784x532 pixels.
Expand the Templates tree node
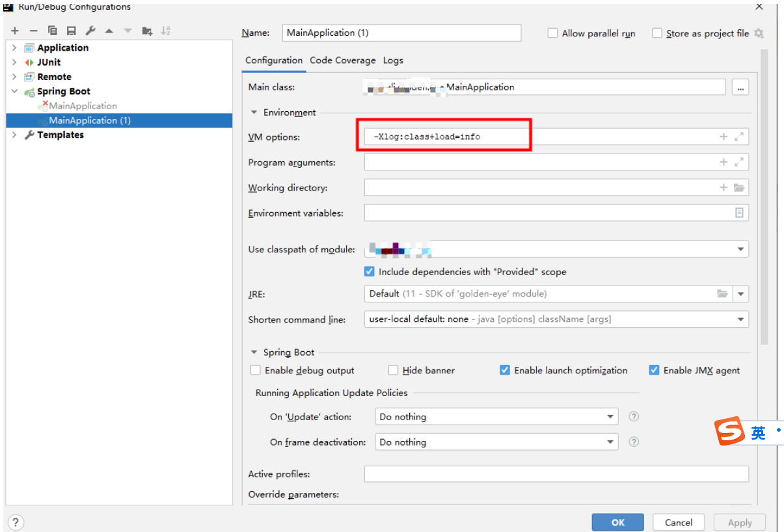(14, 135)
